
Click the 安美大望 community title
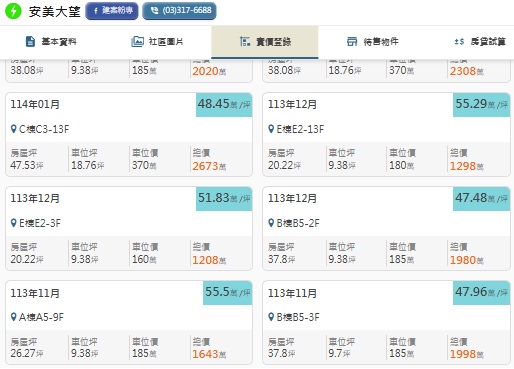coord(55,11)
